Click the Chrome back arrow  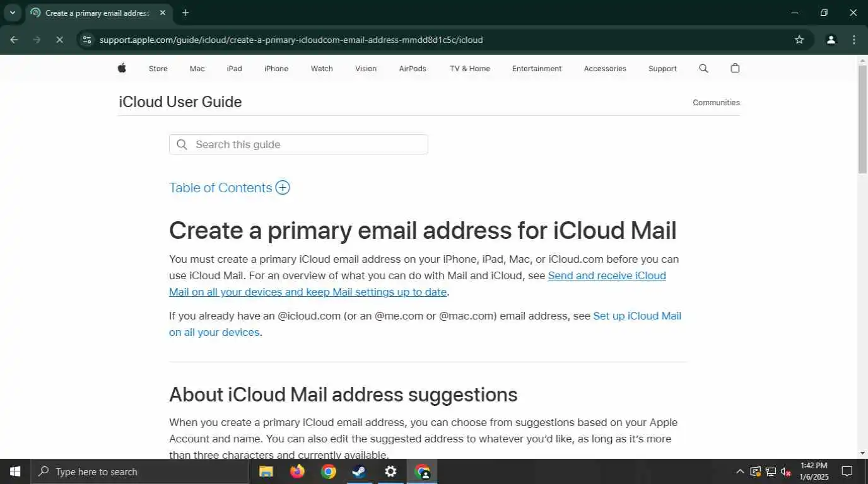click(x=14, y=40)
